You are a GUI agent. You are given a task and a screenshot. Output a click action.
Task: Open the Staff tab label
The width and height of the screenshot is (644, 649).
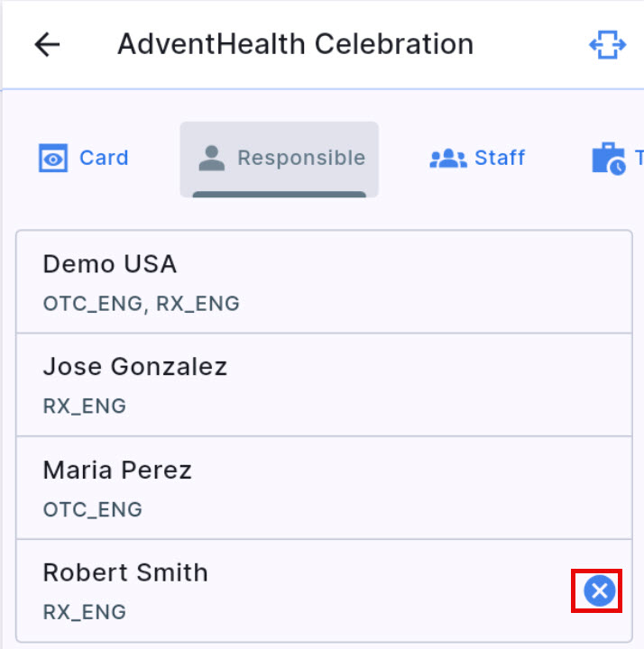(x=500, y=159)
